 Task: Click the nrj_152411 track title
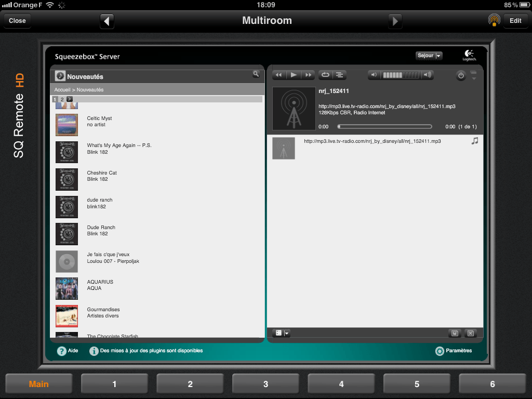point(334,91)
